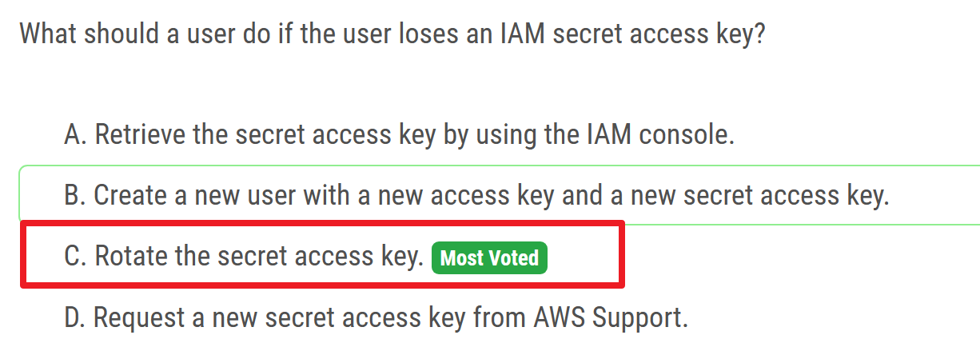The height and width of the screenshot is (355, 980).
Task: Click the letter "B." option label
Action: (x=76, y=196)
